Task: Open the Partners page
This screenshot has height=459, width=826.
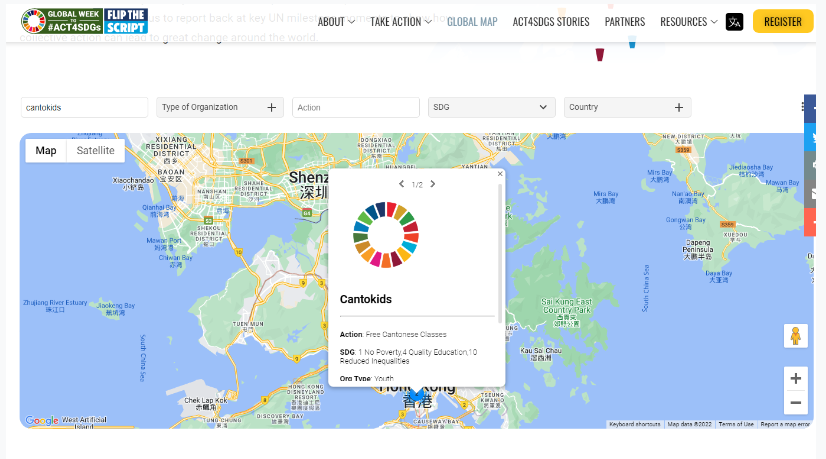Action: tap(625, 22)
